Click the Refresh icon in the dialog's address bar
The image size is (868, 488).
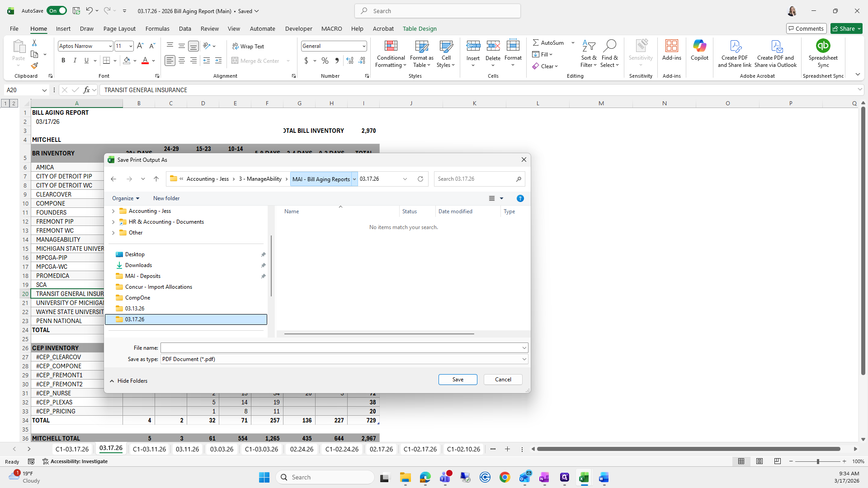point(420,179)
